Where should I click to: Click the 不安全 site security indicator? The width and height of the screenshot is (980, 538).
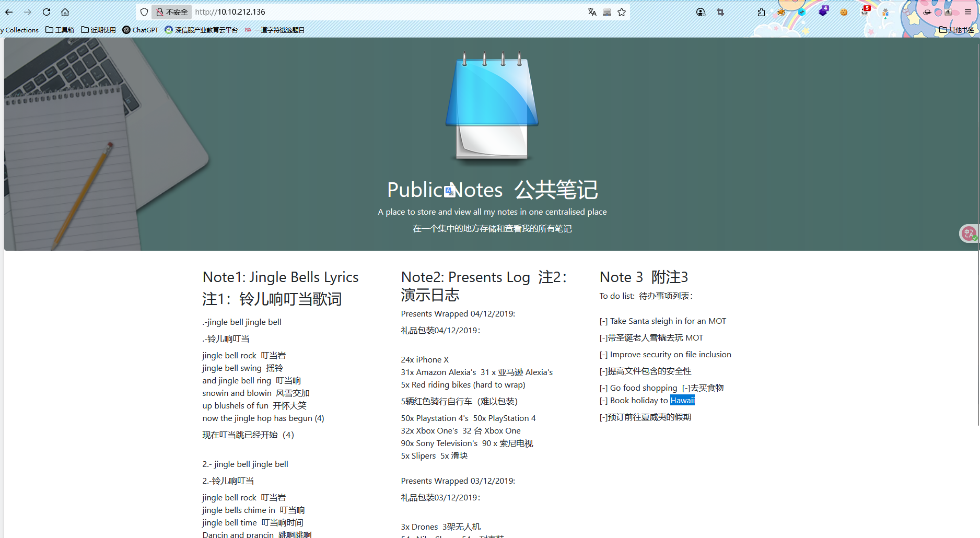click(x=172, y=12)
